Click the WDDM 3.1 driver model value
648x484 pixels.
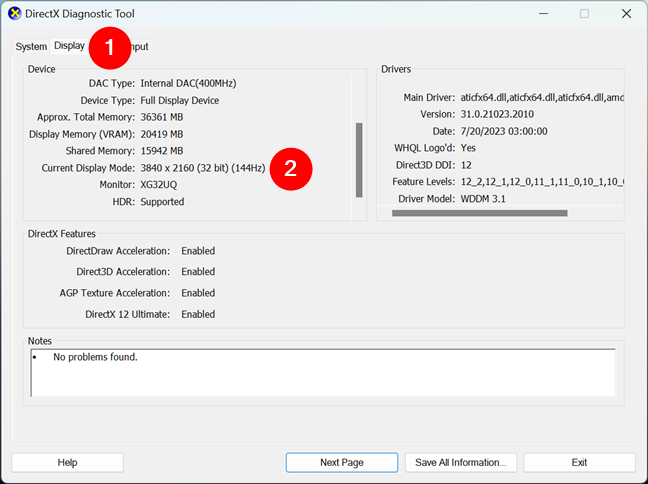483,199
